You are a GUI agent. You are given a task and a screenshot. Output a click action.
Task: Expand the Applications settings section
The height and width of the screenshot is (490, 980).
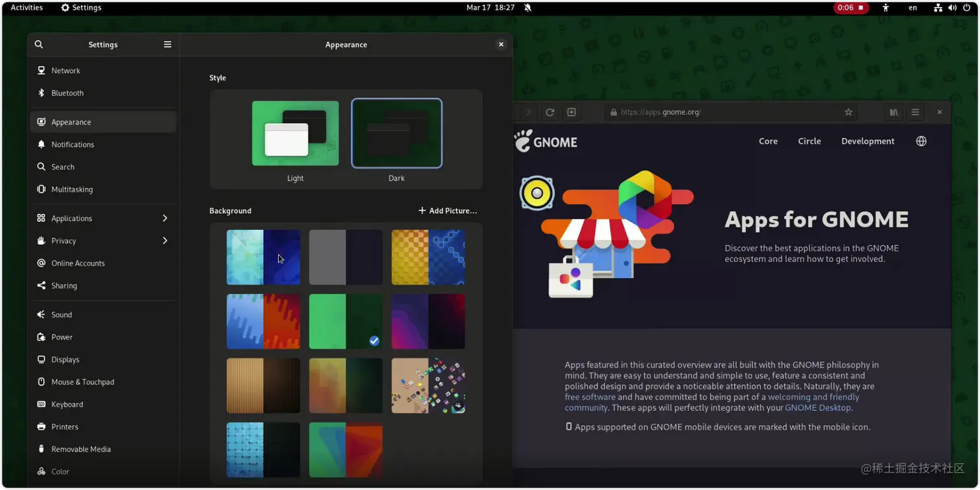(103, 218)
